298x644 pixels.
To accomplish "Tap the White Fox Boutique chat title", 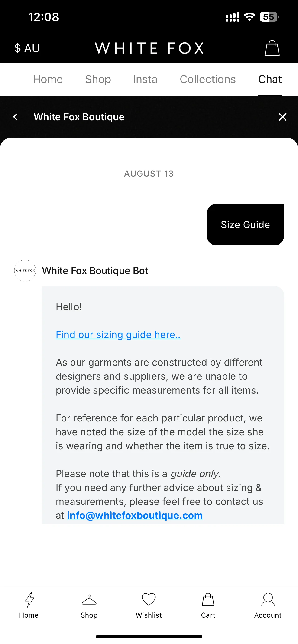I will 79,117.
